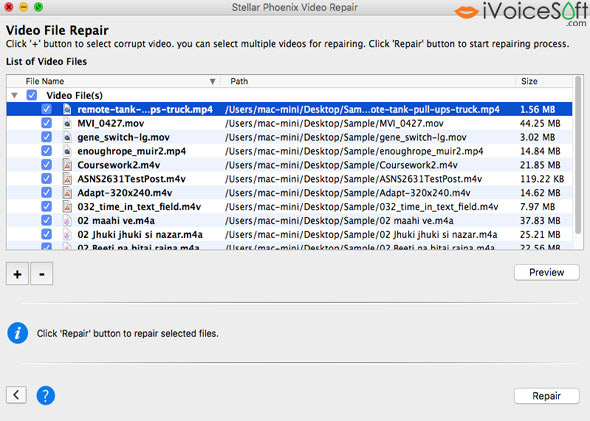Select the enoughrope_muir2.mp4 file name

click(x=132, y=151)
